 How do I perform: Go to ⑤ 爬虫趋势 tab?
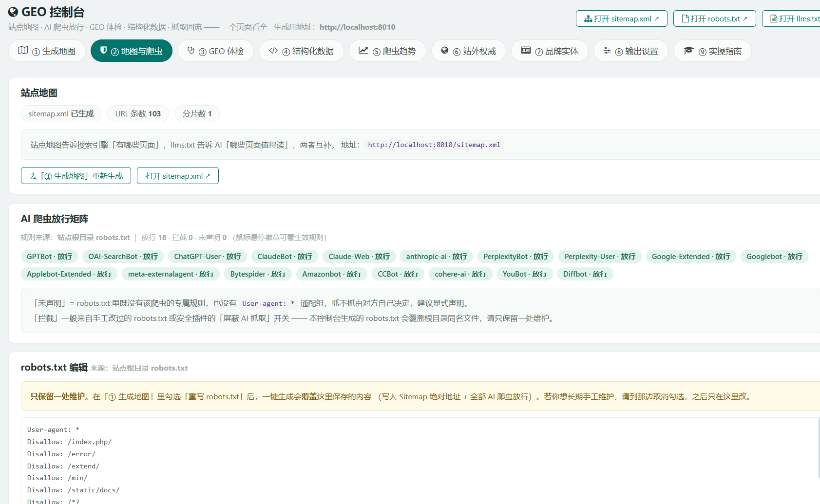click(387, 51)
